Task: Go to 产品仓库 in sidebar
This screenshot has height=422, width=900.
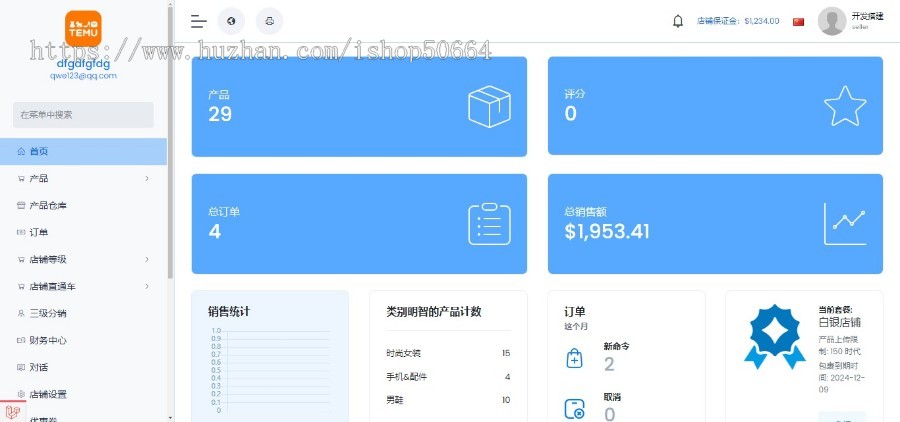Action: coord(83,206)
